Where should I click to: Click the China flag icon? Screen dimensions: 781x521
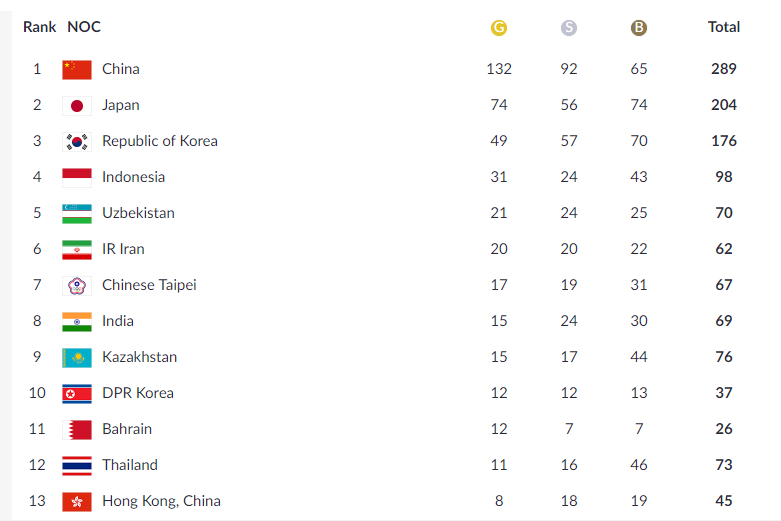click(x=77, y=69)
